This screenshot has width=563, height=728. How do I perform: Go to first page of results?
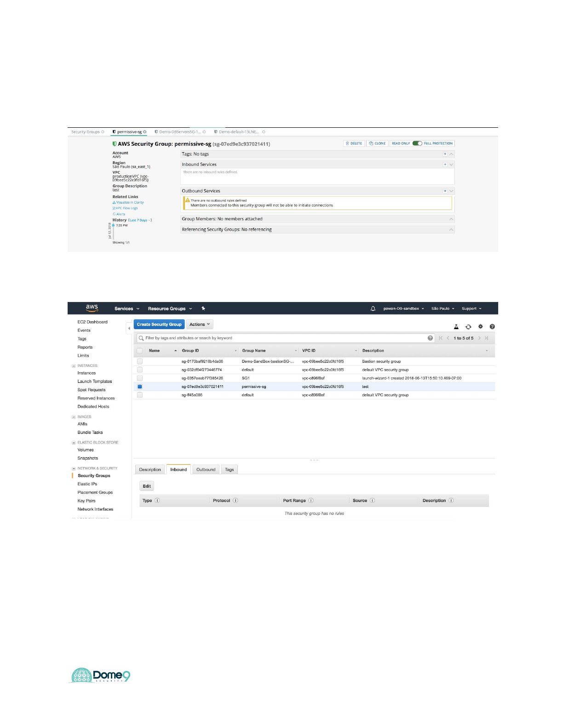(x=441, y=338)
